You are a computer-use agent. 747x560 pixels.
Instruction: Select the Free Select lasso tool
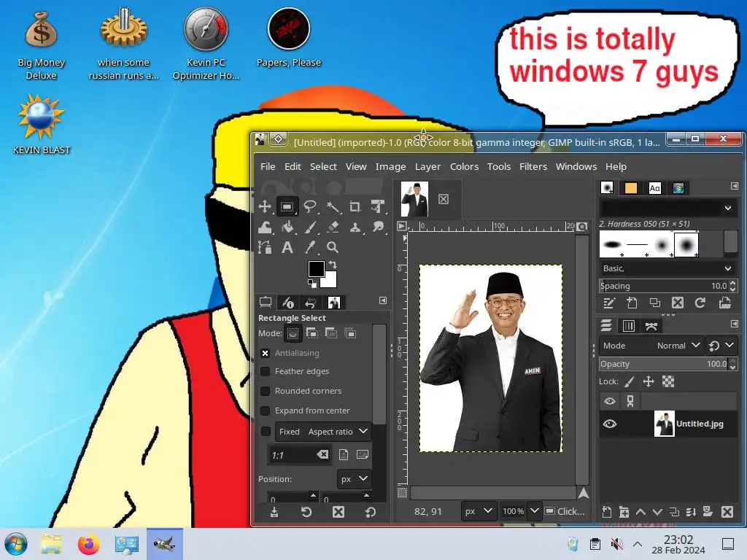310,206
